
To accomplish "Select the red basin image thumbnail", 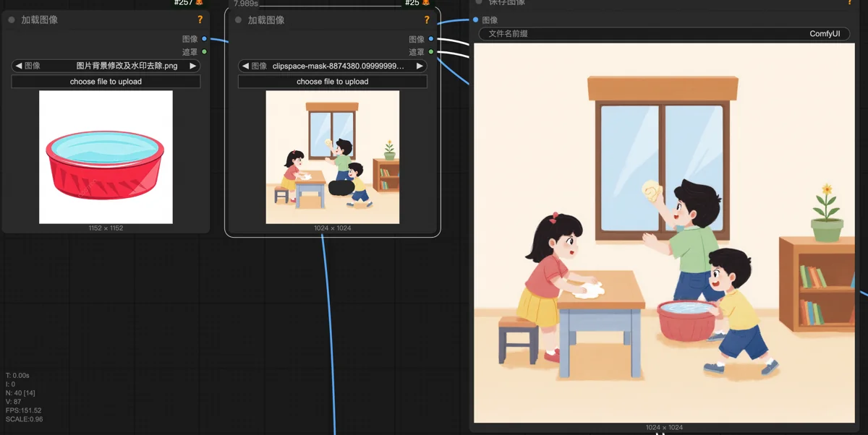I will 106,157.
